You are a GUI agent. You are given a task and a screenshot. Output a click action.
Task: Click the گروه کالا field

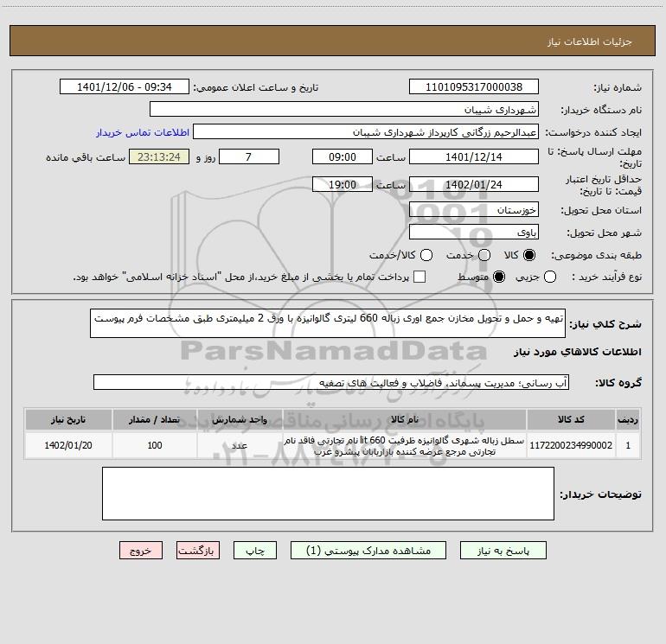tap(331, 382)
